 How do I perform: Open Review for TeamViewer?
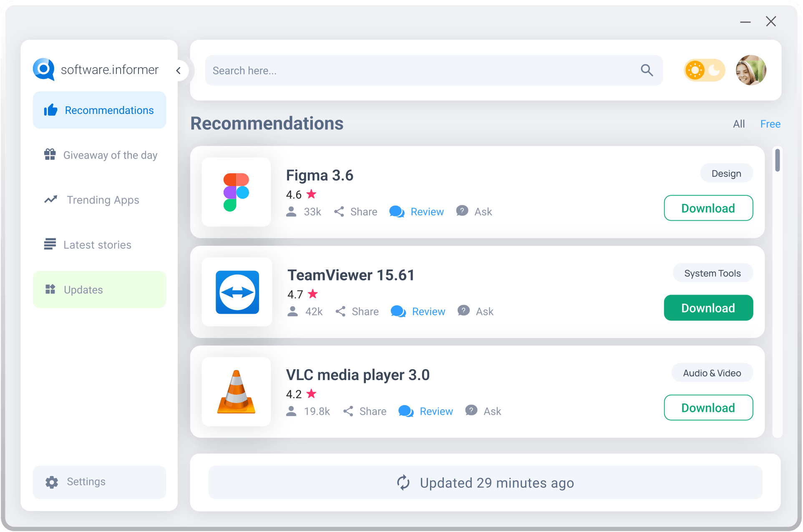coord(429,312)
